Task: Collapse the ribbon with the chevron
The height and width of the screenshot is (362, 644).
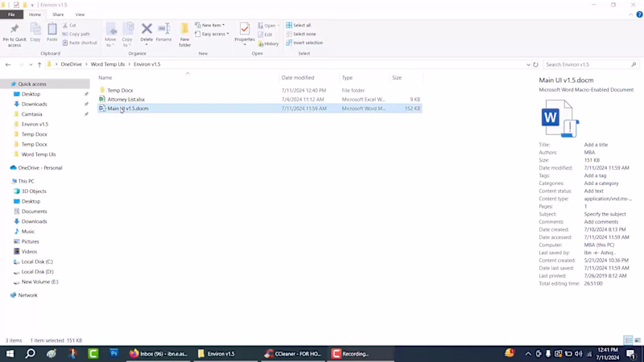Action: tap(630, 14)
